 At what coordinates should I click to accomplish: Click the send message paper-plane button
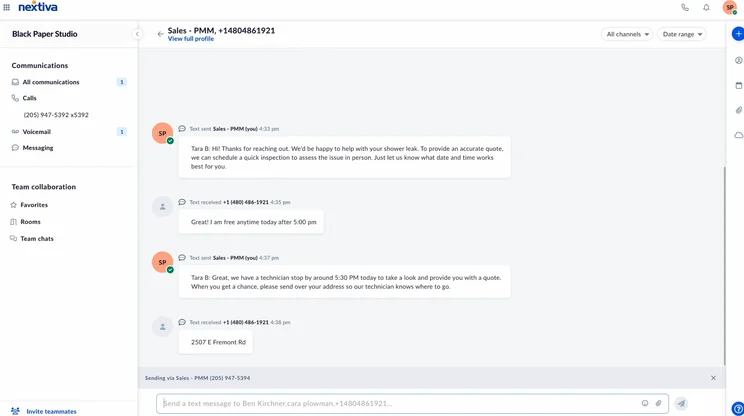[681, 404]
